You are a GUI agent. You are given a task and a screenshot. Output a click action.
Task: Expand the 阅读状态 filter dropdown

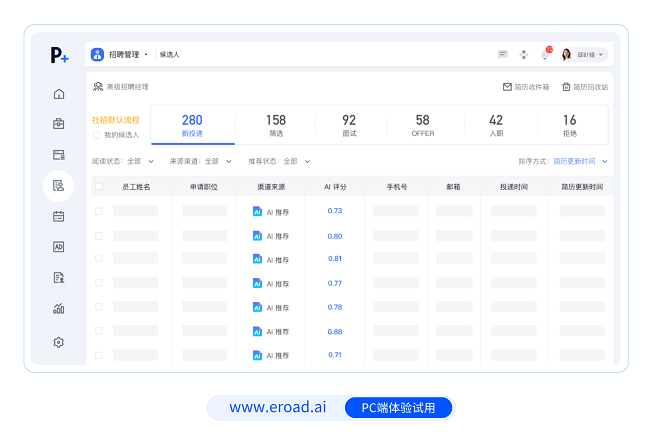[x=151, y=161]
